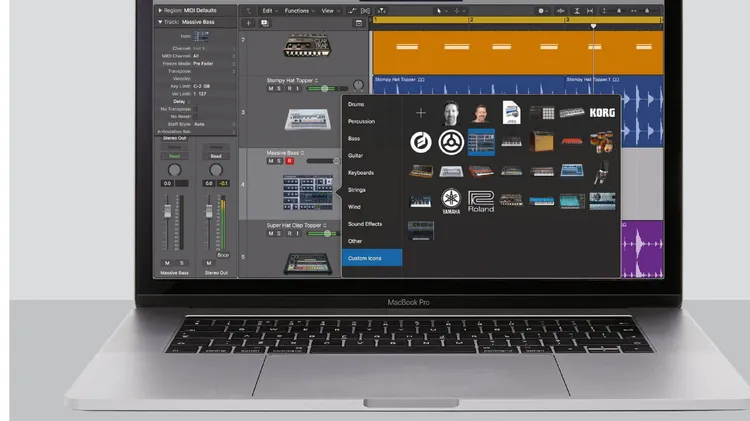This screenshot has height=421, width=750.
Task: Select the Native Instruments wheel logo icon
Action: pyautogui.click(x=451, y=142)
